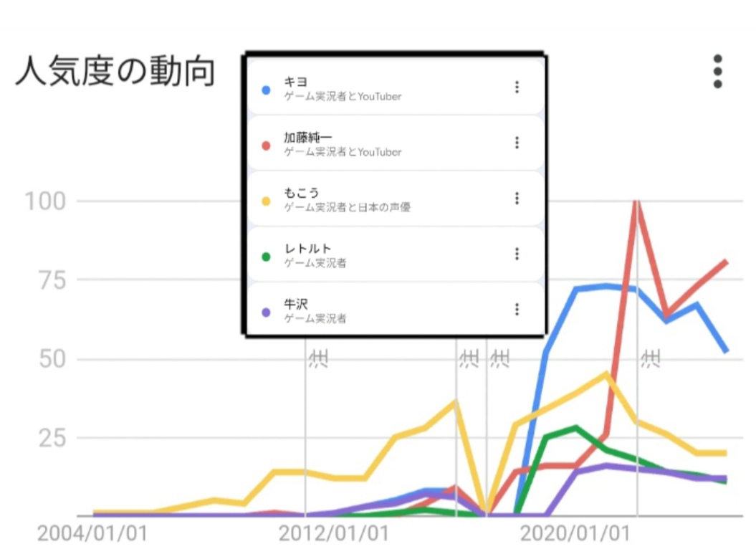Click the red line's peak at 100
This screenshot has width=756, height=549.
[x=636, y=201]
